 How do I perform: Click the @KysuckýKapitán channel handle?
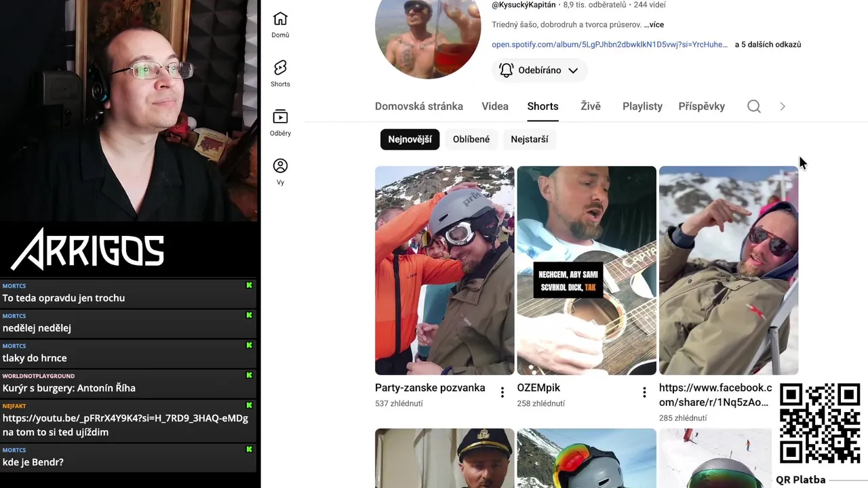[x=524, y=5]
